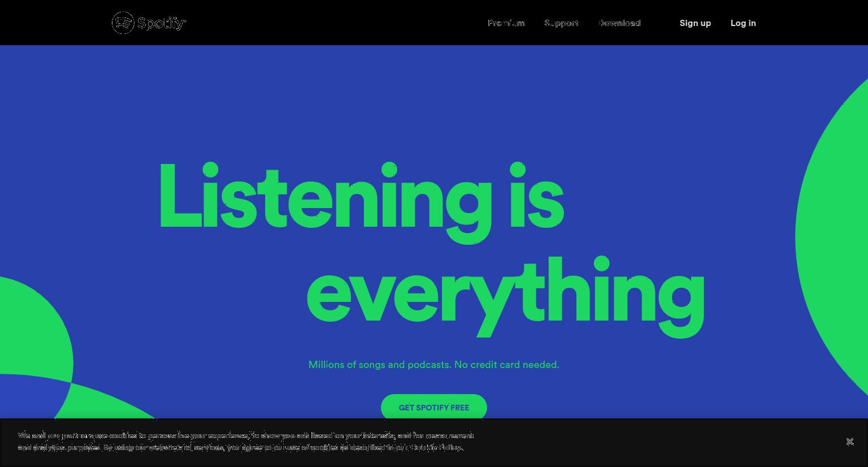
Task: Dismiss the cookie banner with the X
Action: [x=849, y=442]
